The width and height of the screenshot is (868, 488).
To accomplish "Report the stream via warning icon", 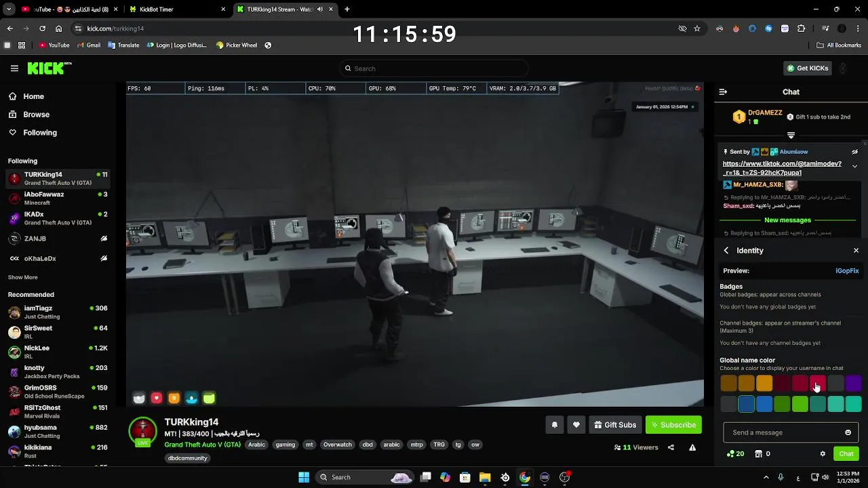I will tap(692, 447).
